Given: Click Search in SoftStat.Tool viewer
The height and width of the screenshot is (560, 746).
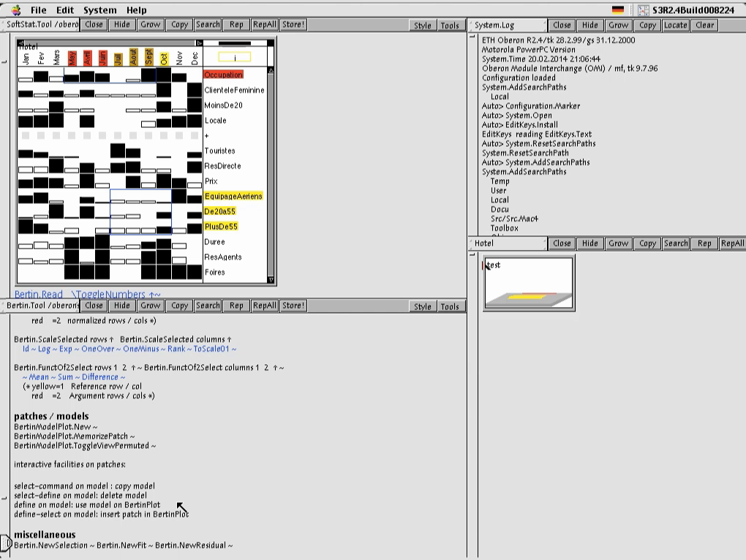Looking at the screenshot, I should 208,25.
